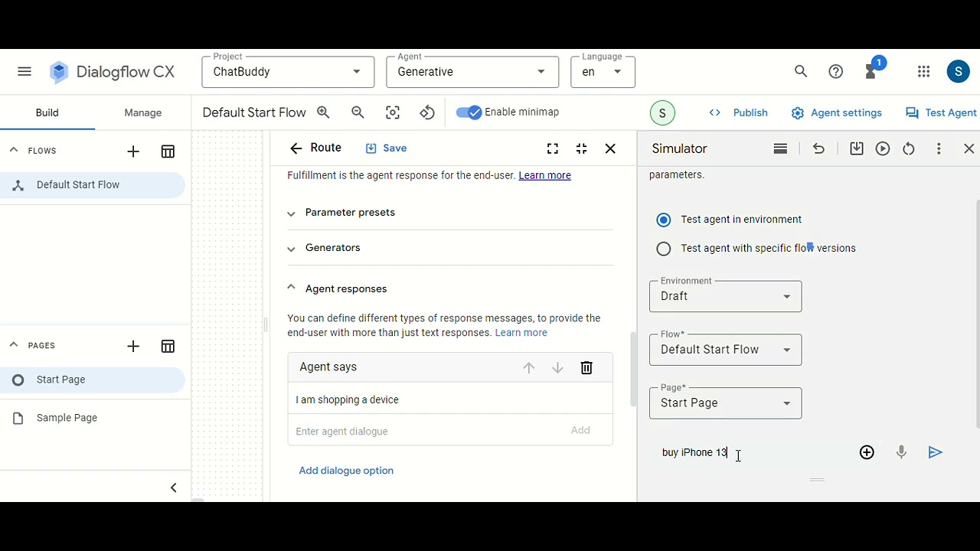Click the Save button in Route
Screen dimensions: 980x551
pos(386,148)
